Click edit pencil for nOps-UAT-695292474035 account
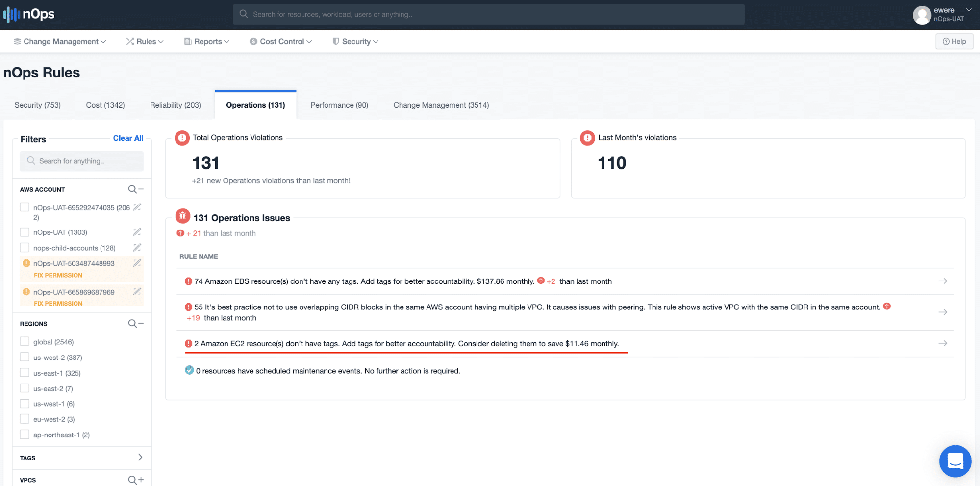 (x=137, y=207)
